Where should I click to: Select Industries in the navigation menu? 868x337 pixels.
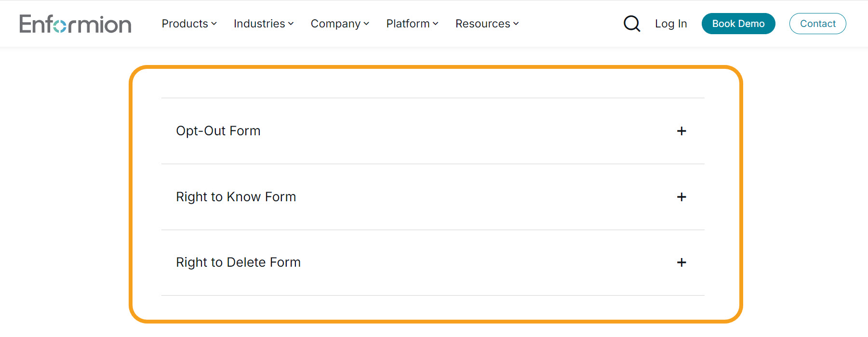pos(259,24)
